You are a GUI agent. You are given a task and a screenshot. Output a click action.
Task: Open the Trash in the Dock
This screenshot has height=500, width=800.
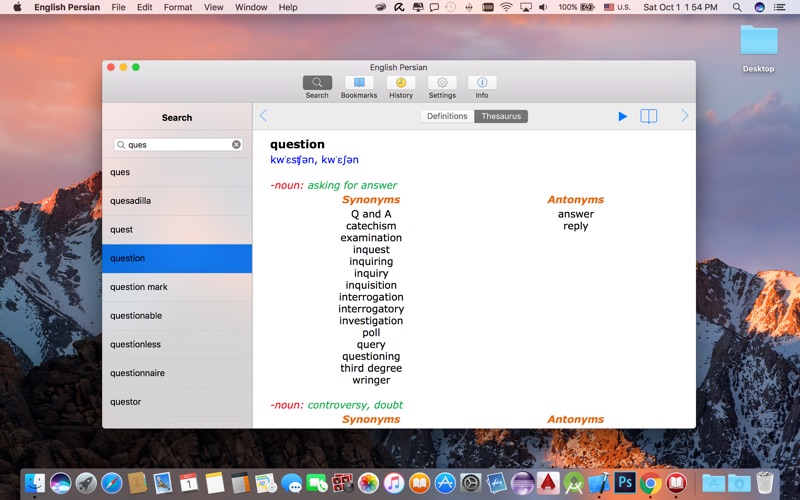pos(765,483)
